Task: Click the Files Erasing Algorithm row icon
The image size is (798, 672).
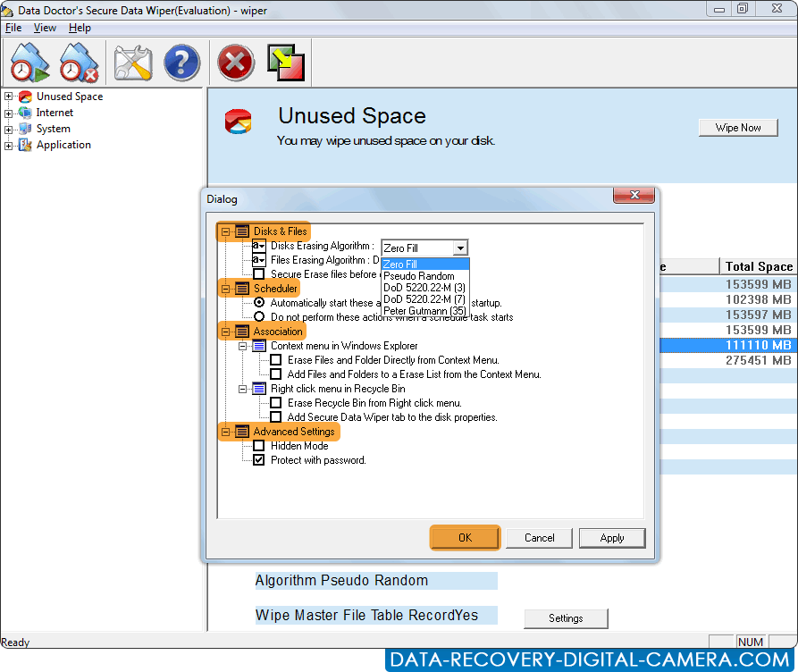Action: click(259, 260)
